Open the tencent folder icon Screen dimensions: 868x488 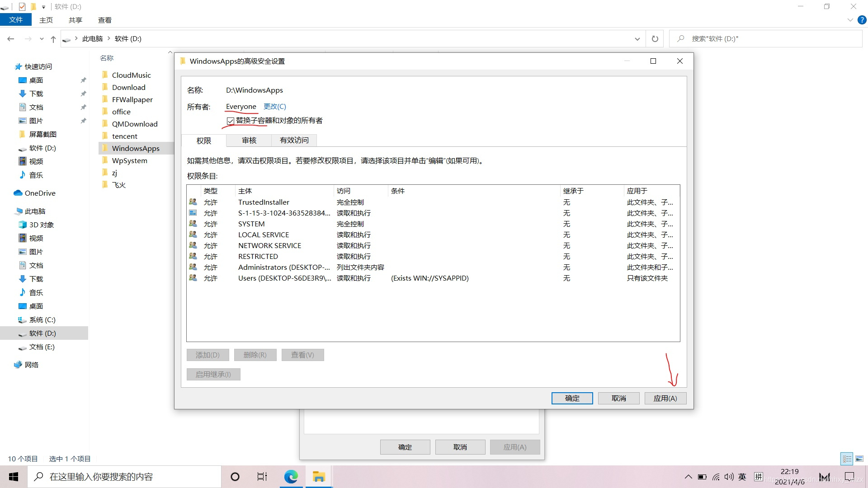[105, 135]
